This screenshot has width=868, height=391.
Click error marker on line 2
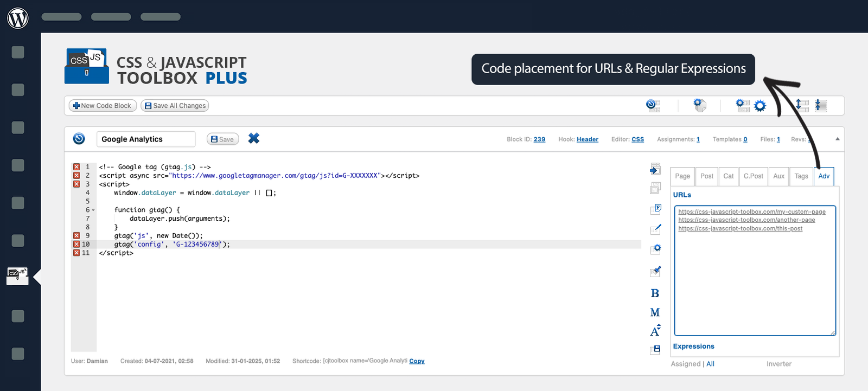76,176
